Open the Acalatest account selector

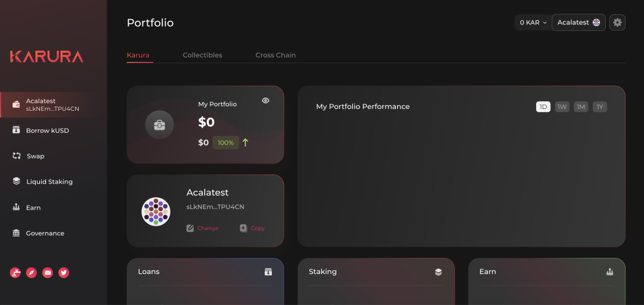[578, 23]
